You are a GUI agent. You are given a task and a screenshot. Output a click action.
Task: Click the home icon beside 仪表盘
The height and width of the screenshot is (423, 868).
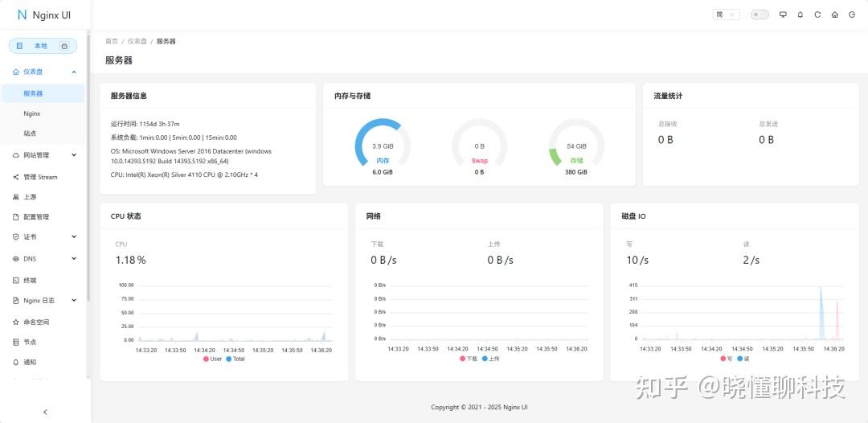(15, 72)
